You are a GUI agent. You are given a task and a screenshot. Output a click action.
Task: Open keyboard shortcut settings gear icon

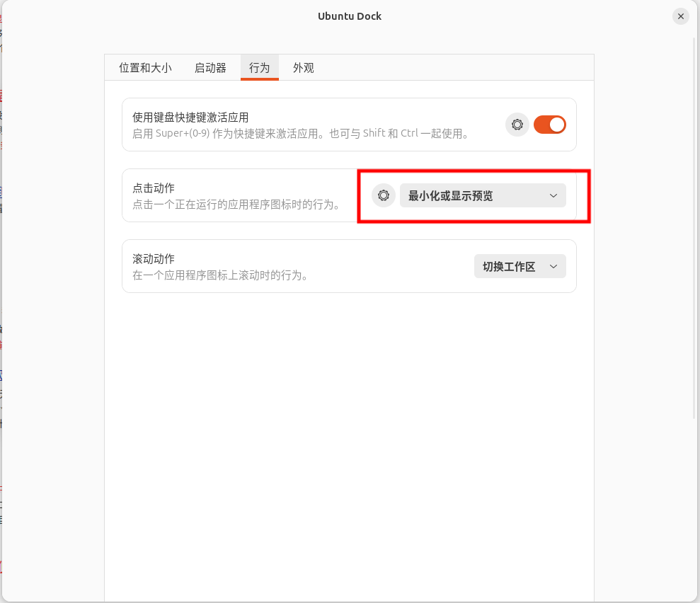(517, 125)
